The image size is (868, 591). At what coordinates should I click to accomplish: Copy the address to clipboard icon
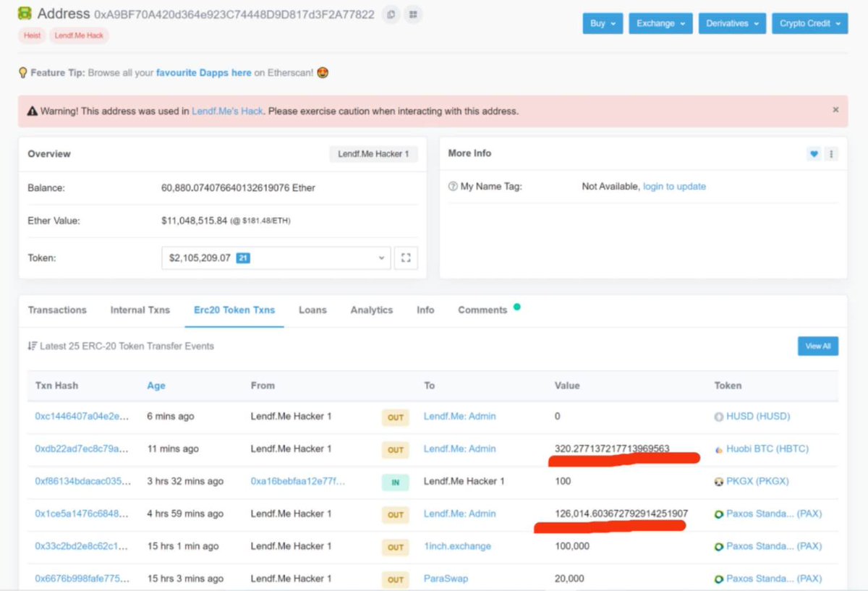coord(391,14)
